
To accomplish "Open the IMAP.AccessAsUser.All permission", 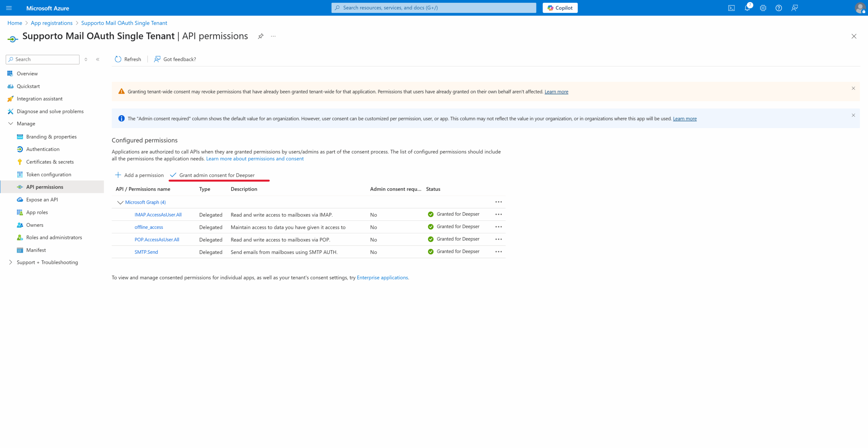I will [x=158, y=215].
